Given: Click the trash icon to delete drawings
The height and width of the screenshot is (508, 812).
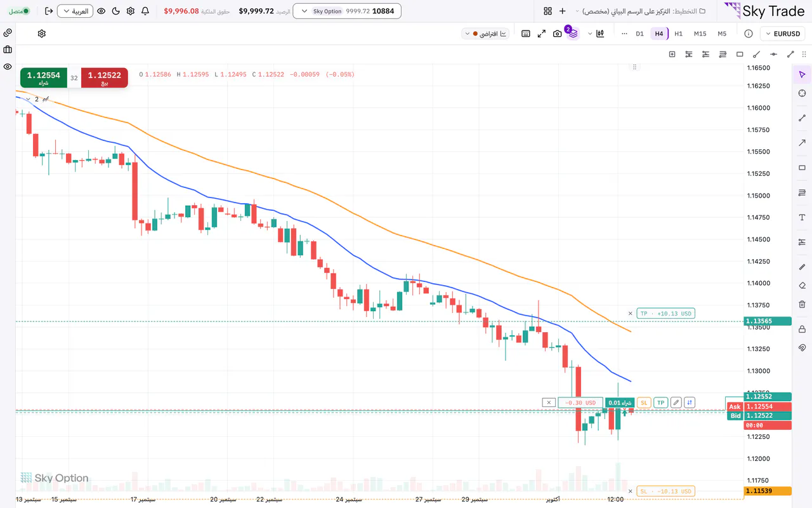Looking at the screenshot, I should coord(802,304).
